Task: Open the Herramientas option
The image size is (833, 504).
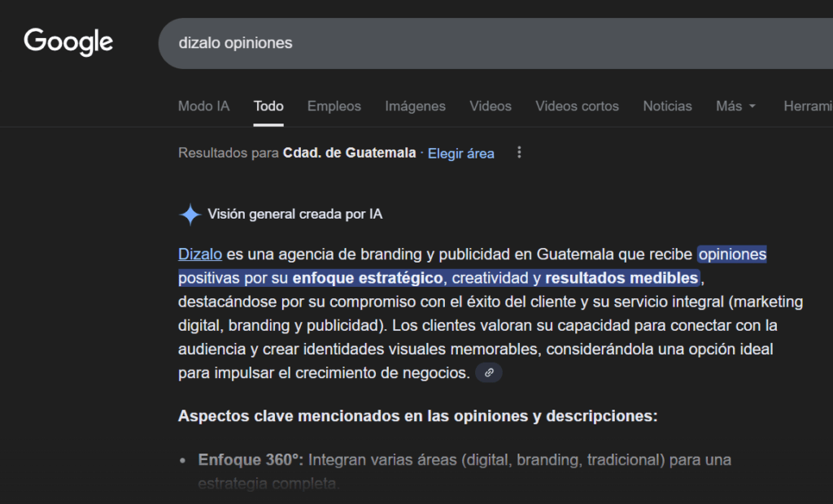Action: tap(808, 106)
